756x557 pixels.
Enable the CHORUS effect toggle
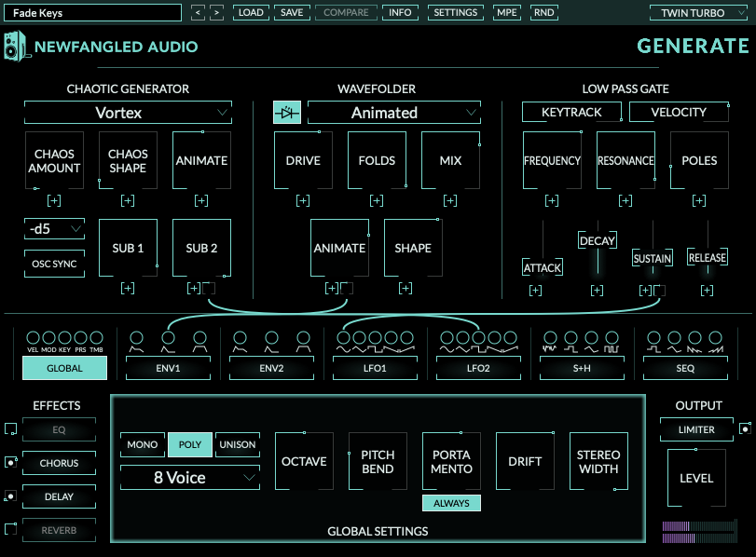(11, 463)
